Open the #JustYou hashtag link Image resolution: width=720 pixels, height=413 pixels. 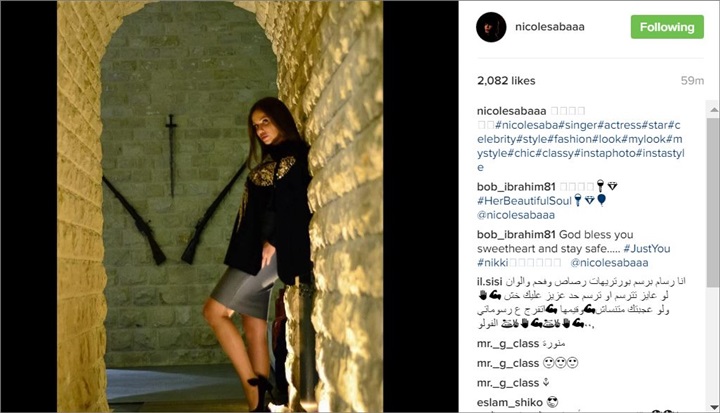click(x=647, y=249)
